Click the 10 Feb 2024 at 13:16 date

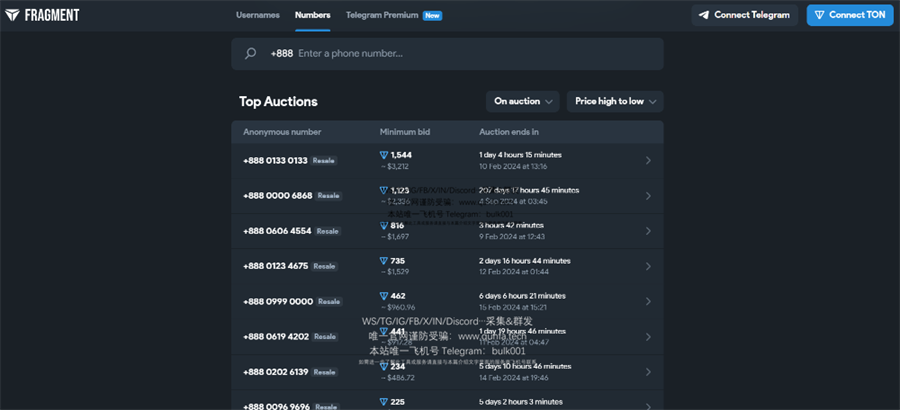point(513,167)
